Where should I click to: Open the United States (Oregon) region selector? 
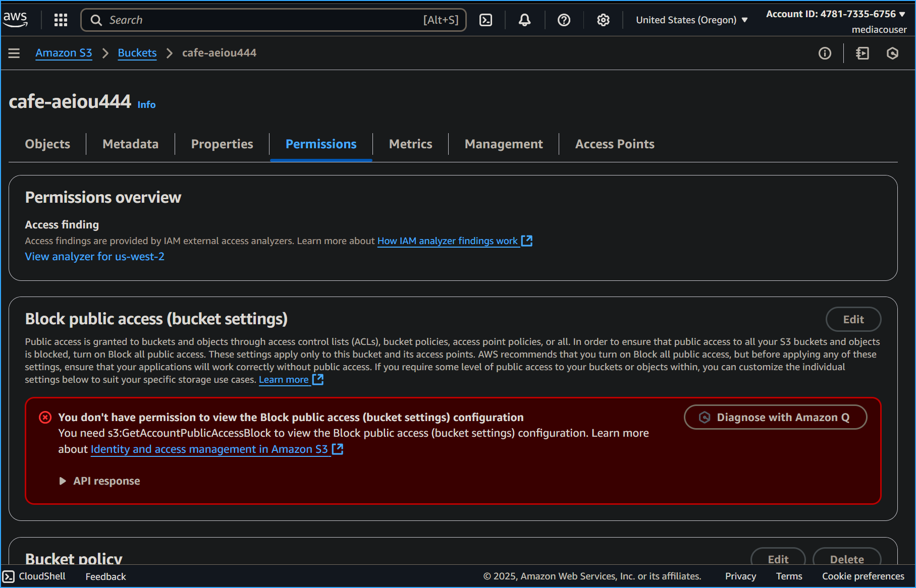(690, 20)
